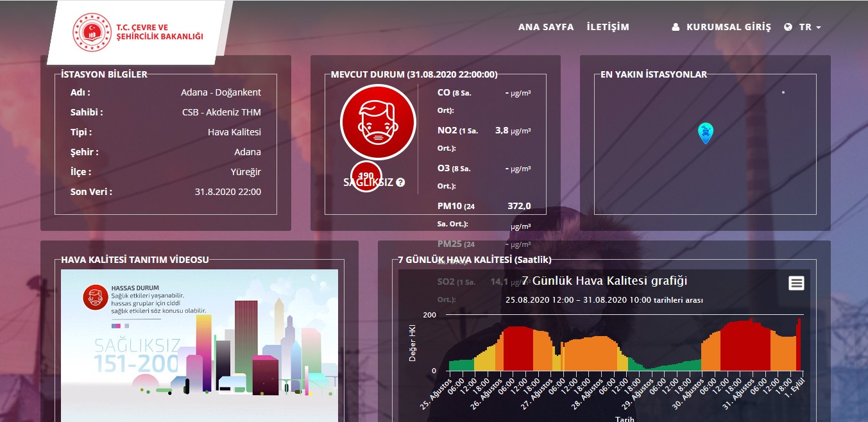868x422 pixels.
Task: Go to ANA SAYFA page
Action: click(545, 28)
